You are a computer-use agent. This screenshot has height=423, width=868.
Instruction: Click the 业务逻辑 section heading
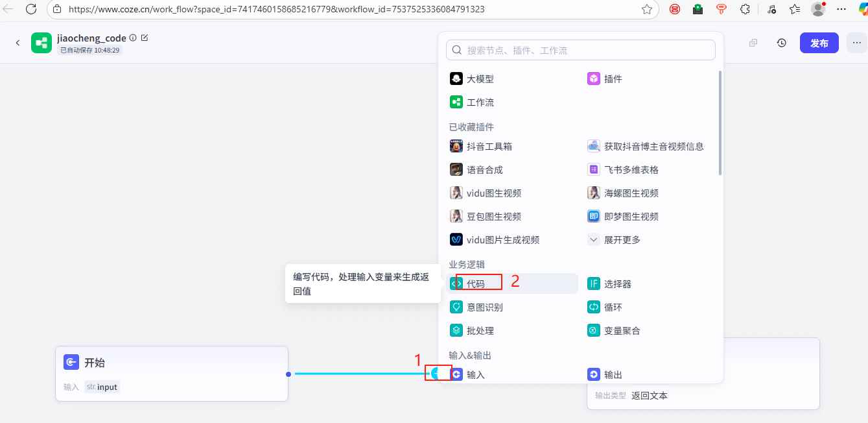point(467,265)
